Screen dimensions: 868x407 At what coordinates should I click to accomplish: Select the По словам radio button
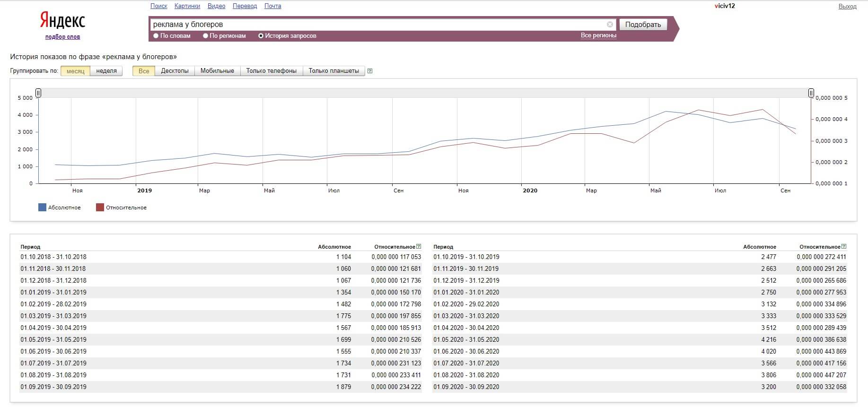(156, 36)
